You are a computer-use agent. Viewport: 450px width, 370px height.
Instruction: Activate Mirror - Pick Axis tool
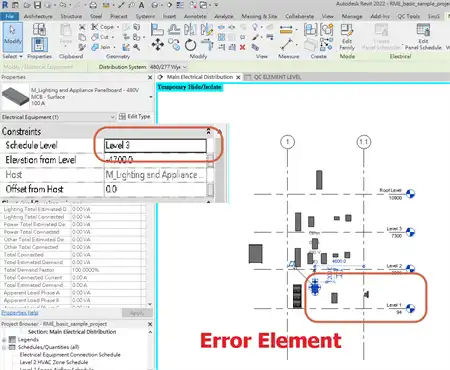(x=190, y=30)
